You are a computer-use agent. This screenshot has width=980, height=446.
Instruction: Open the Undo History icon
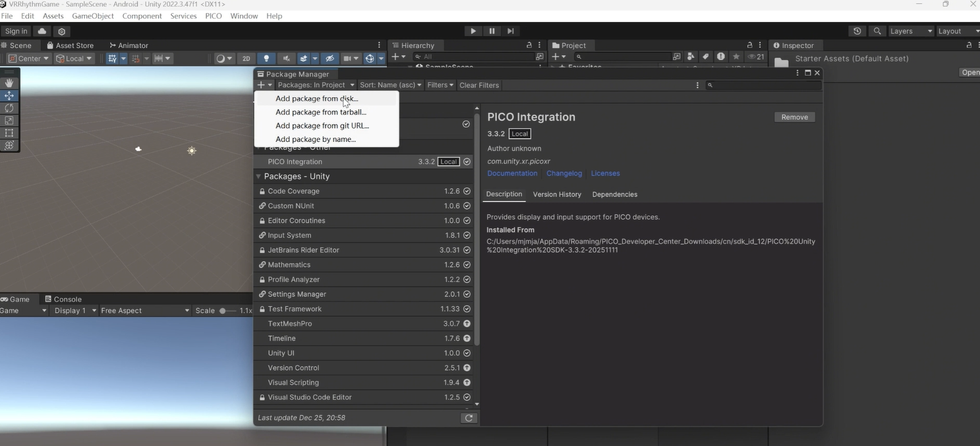click(x=857, y=31)
